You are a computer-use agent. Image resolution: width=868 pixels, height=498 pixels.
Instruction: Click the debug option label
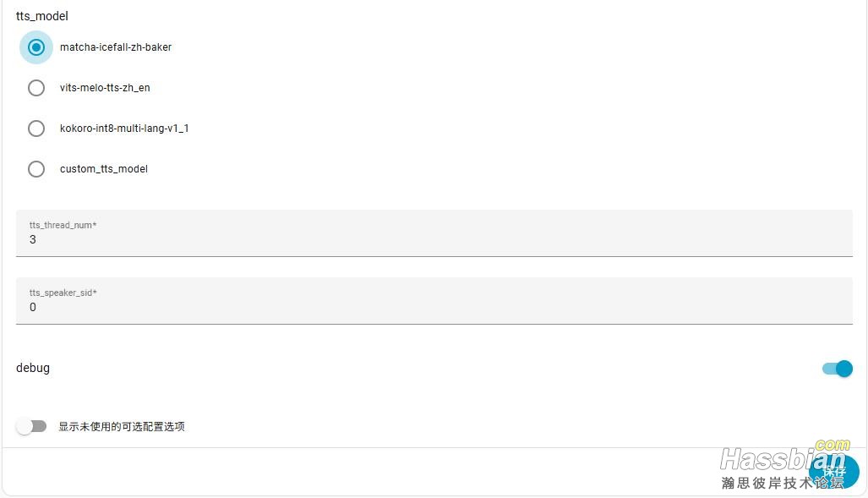pos(33,368)
